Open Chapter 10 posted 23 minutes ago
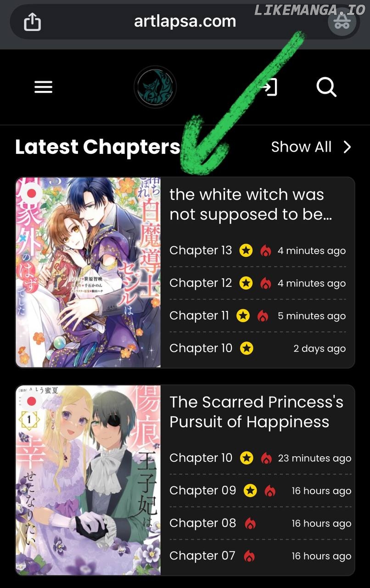This screenshot has height=588, width=370. pyautogui.click(x=201, y=458)
